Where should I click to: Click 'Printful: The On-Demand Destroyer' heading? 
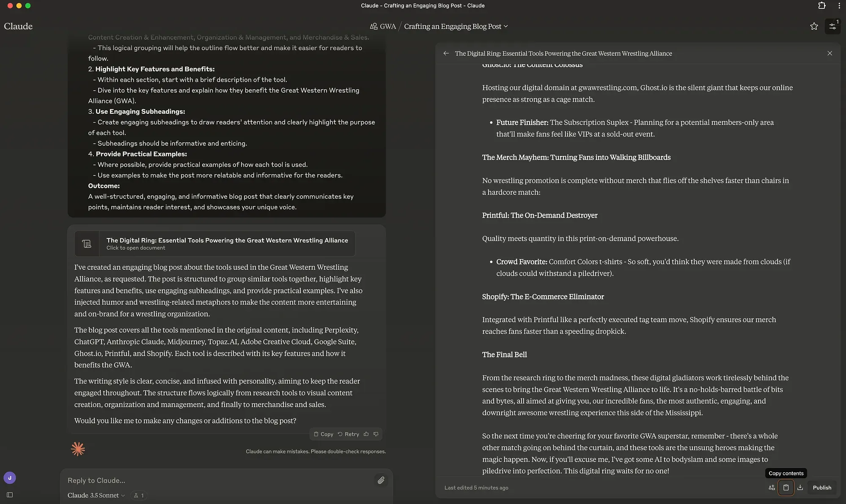(540, 215)
